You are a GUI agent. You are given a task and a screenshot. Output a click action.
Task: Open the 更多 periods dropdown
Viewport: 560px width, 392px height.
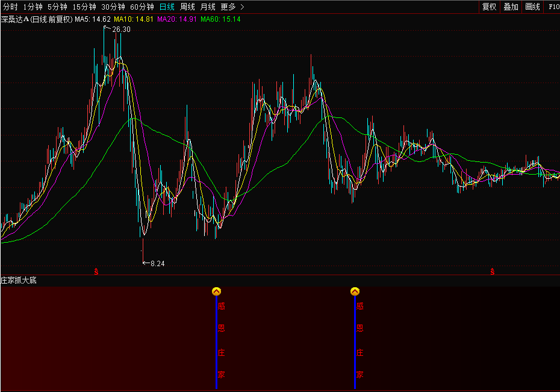[232, 7]
